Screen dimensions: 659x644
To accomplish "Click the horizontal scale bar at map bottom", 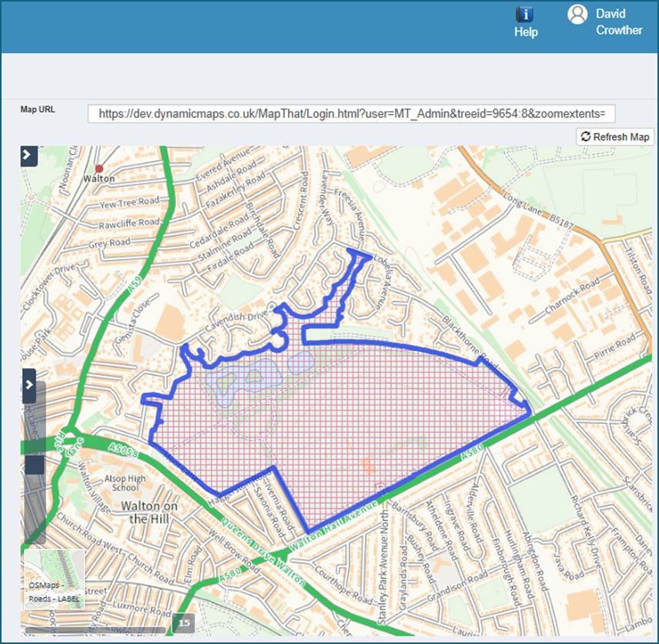I will pyautogui.click(x=95, y=630).
